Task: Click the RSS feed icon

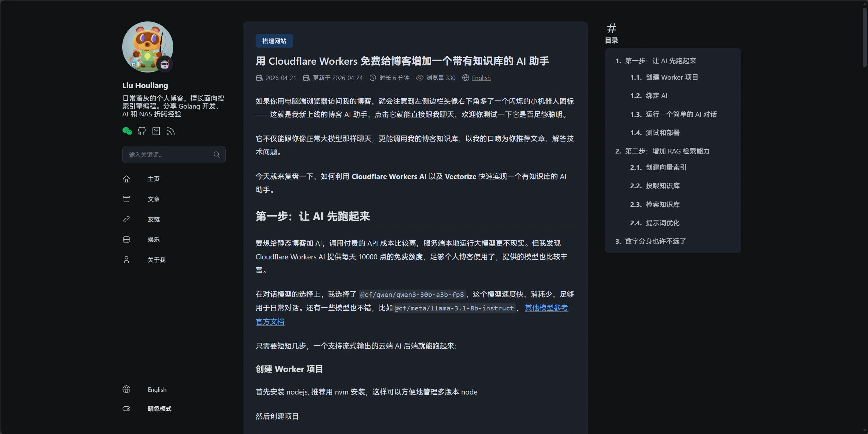Action: click(171, 131)
